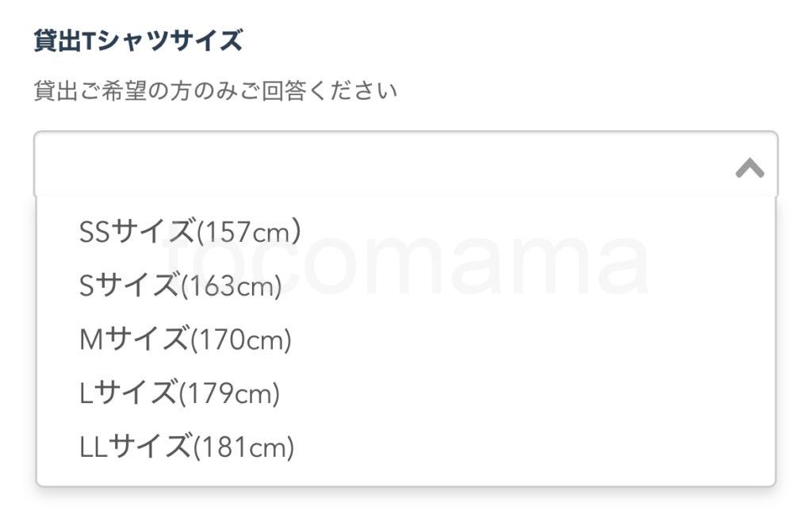
Task: Pick the largest size, 181cm option
Action: click(x=187, y=447)
